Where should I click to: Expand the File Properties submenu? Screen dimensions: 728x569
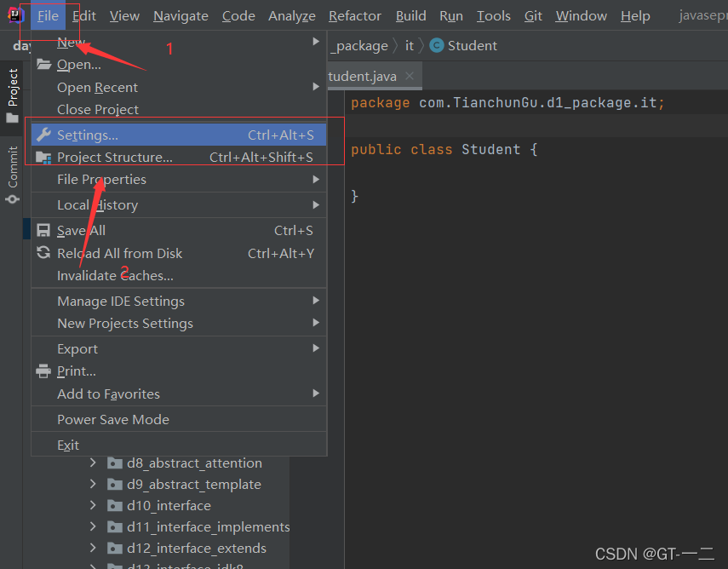click(x=316, y=179)
